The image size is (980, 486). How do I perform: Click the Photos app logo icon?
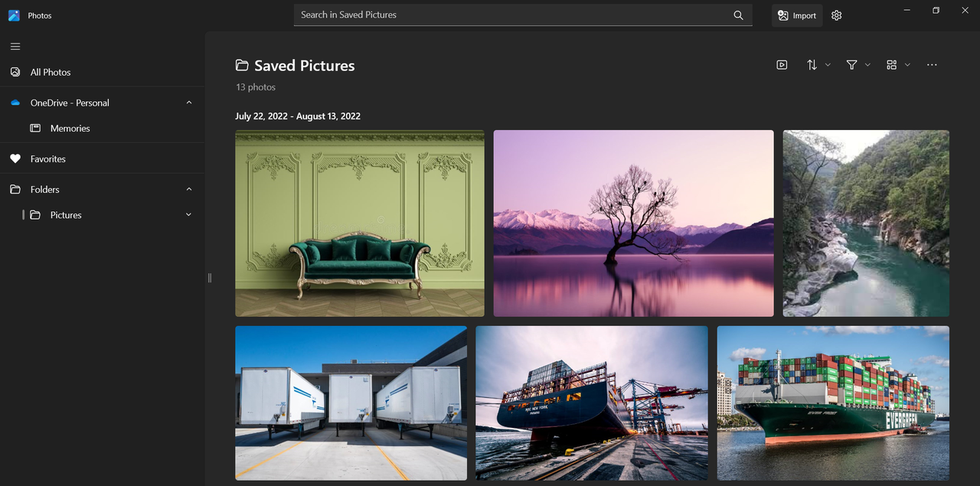click(x=14, y=15)
